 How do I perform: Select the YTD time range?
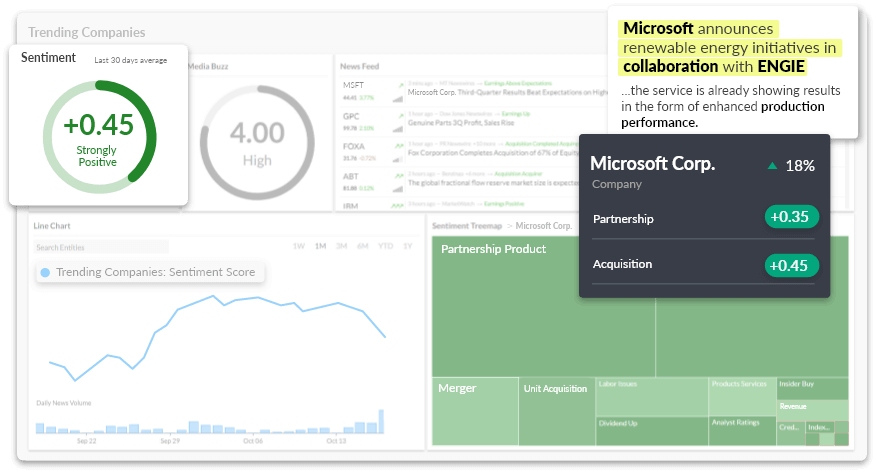pos(385,246)
